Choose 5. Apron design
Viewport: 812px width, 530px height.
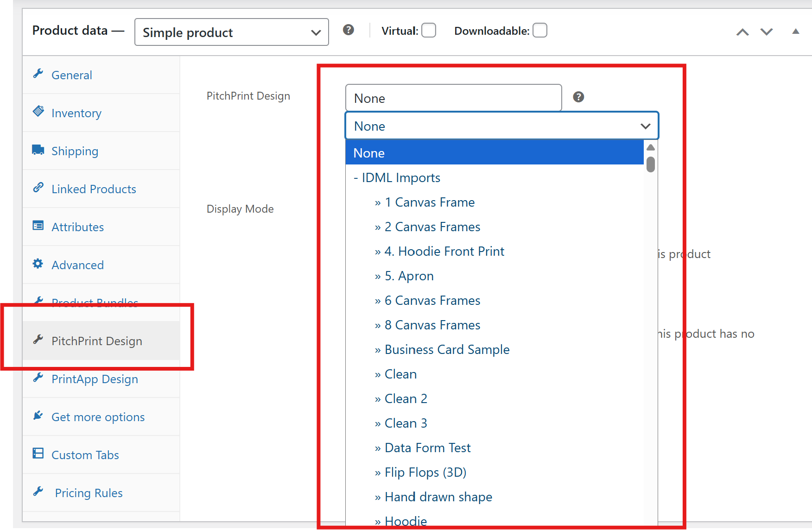click(495, 276)
